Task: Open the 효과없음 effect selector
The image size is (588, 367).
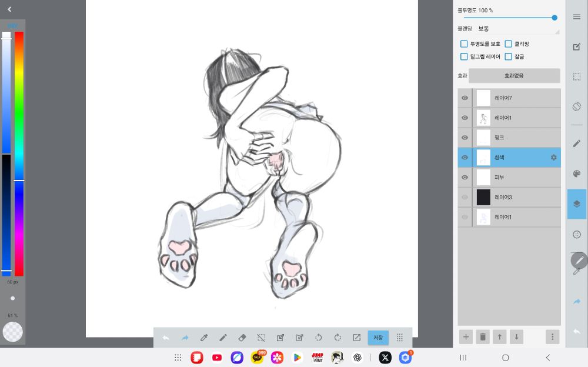Action: 514,76
